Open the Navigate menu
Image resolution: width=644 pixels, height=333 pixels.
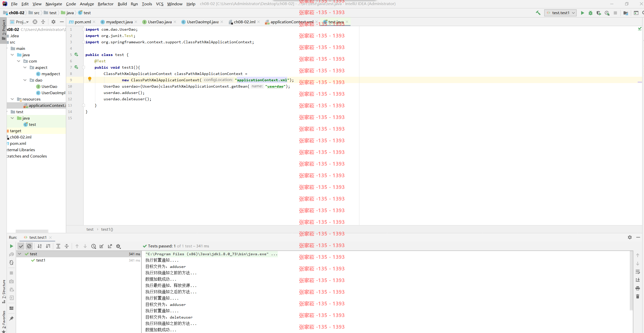click(54, 4)
